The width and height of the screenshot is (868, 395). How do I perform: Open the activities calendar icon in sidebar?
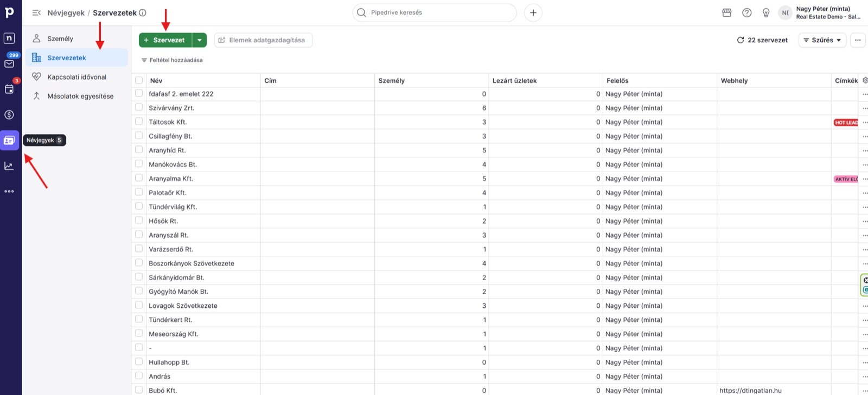9,89
